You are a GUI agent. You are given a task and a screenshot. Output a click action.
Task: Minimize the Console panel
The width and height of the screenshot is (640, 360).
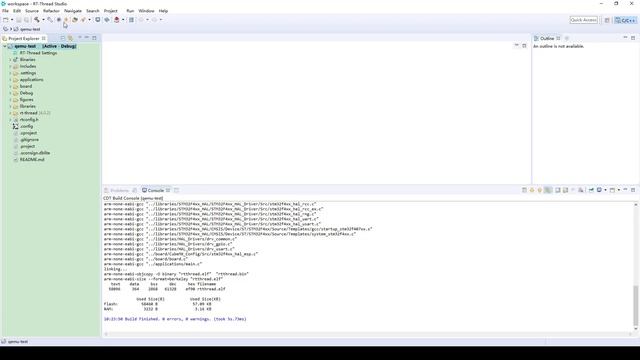[x=625, y=190]
